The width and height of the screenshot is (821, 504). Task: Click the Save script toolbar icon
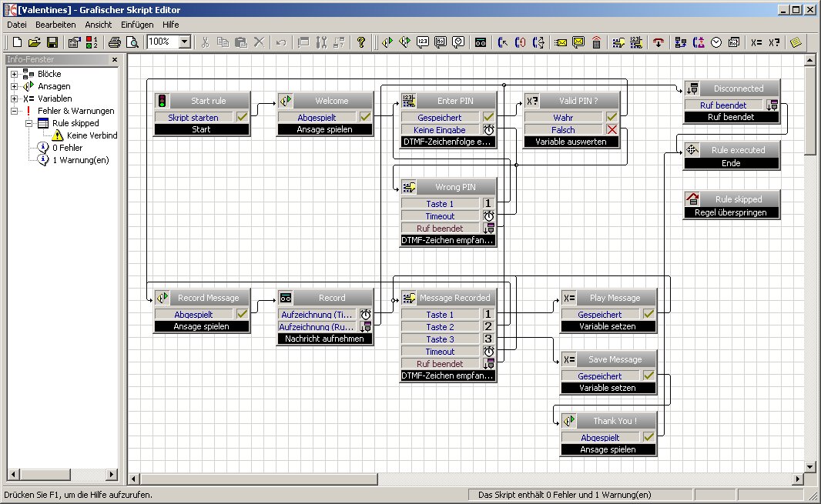coord(53,42)
